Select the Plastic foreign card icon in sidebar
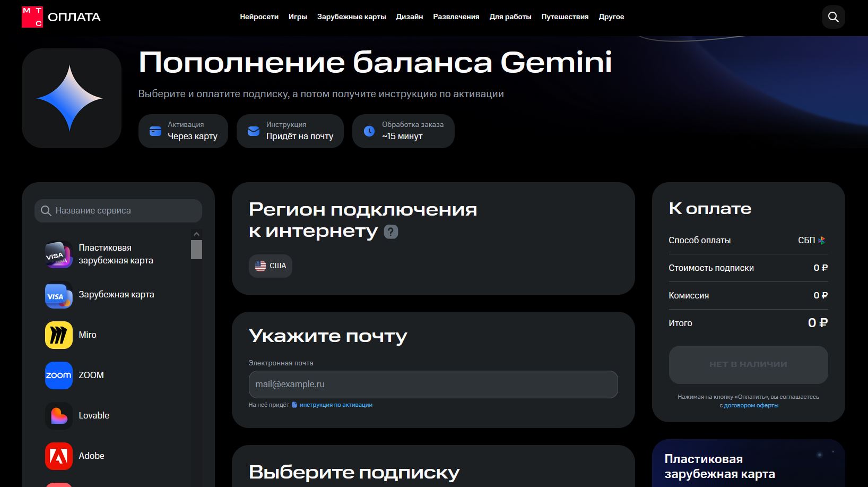The height and width of the screenshot is (487, 868). click(x=58, y=254)
